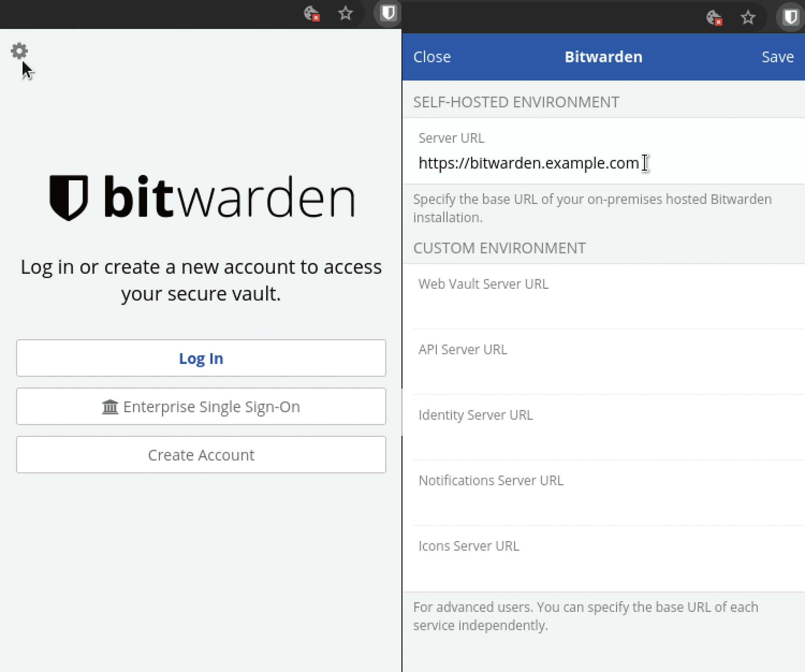805x672 pixels.
Task: Focus the Server URL field
Action: [529, 163]
